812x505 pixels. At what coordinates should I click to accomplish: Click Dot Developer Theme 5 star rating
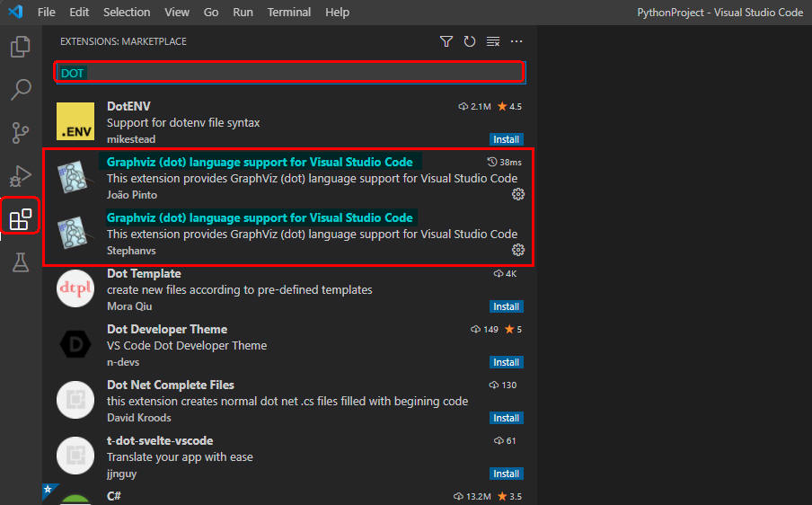click(513, 330)
